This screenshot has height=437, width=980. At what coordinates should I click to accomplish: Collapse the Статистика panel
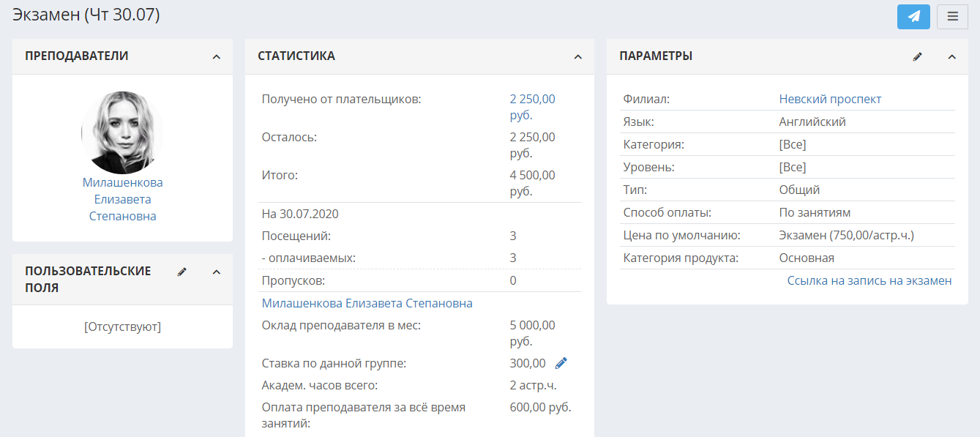577,56
